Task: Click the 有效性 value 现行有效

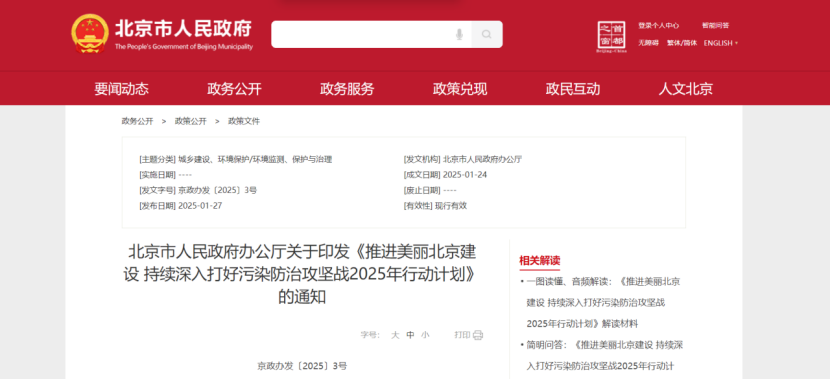Action: pos(451,206)
